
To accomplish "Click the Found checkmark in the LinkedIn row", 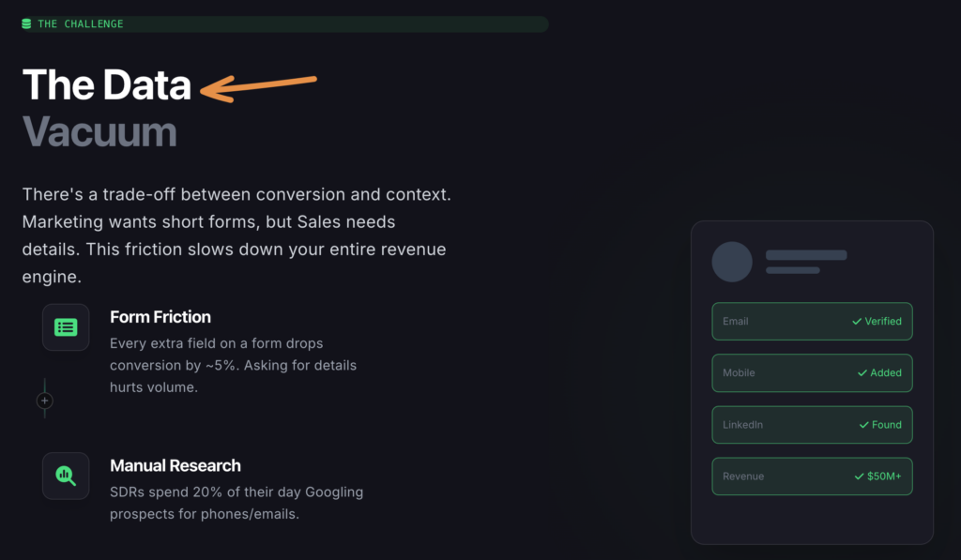I will (864, 424).
